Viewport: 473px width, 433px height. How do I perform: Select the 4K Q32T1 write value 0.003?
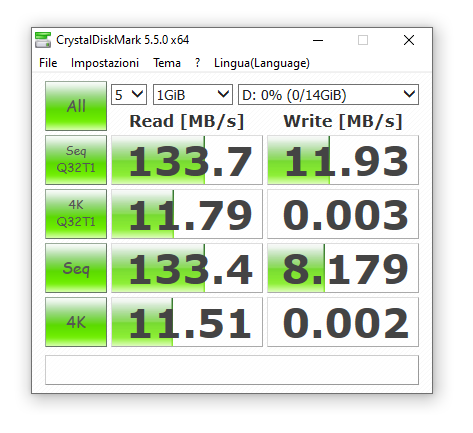(343, 214)
